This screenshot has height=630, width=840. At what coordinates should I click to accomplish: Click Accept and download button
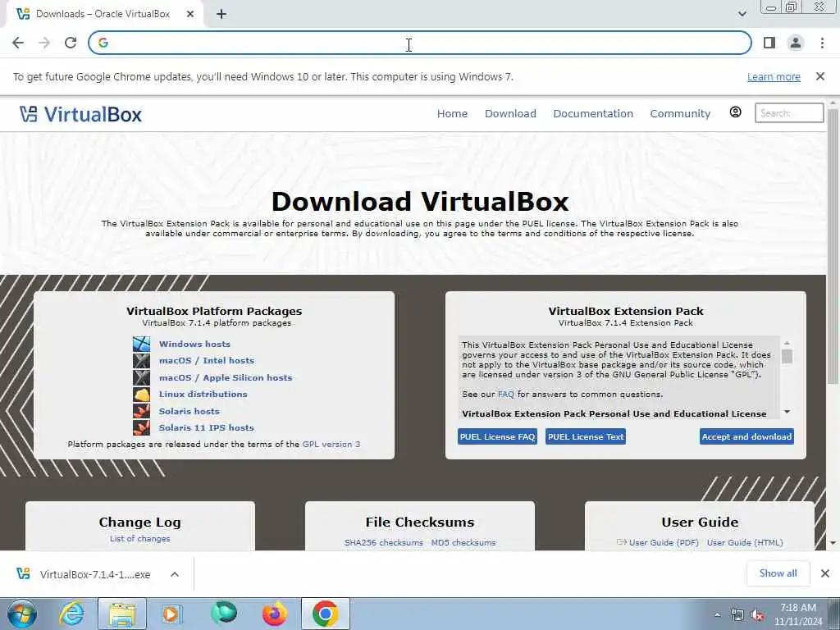[x=746, y=436]
